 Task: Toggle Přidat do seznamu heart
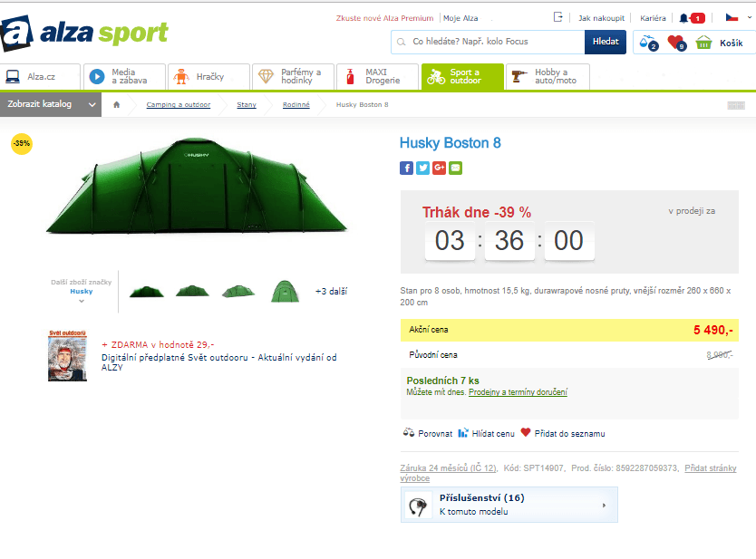(562, 433)
